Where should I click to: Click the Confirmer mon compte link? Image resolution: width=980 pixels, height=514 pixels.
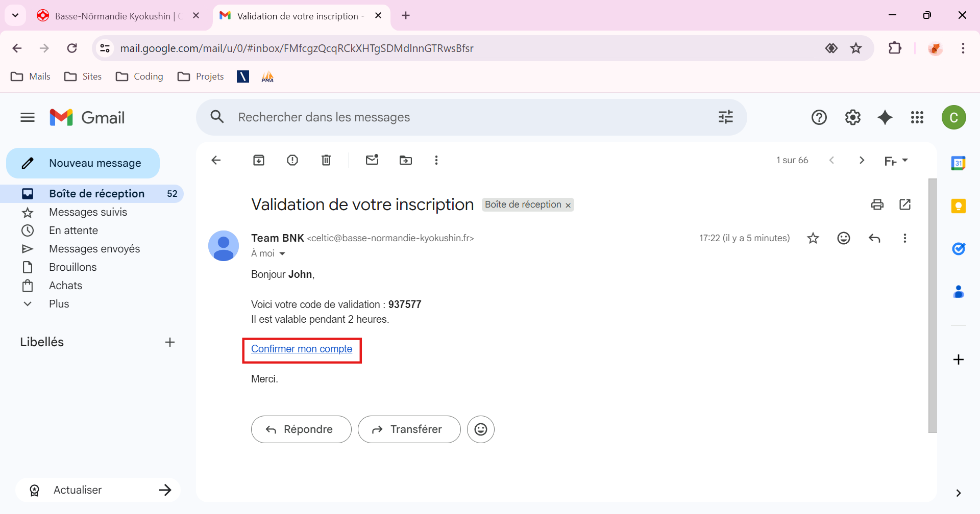click(x=302, y=349)
